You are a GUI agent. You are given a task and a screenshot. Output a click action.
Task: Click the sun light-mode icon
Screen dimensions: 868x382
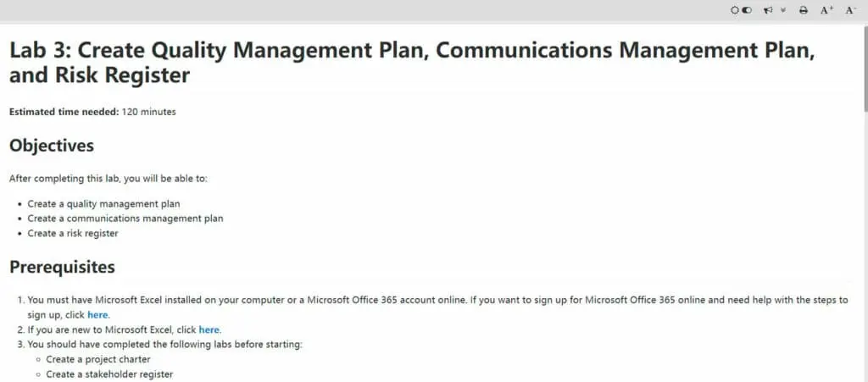tap(735, 10)
